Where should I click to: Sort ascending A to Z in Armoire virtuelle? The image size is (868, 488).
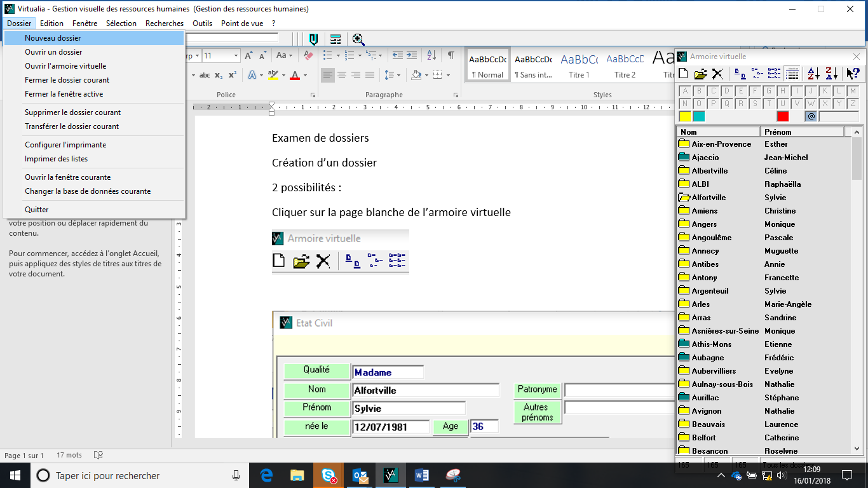point(813,74)
